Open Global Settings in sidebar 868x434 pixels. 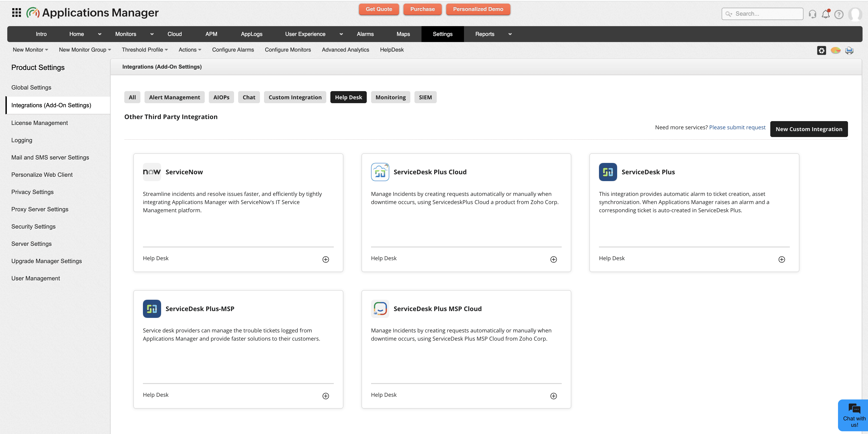pos(31,88)
